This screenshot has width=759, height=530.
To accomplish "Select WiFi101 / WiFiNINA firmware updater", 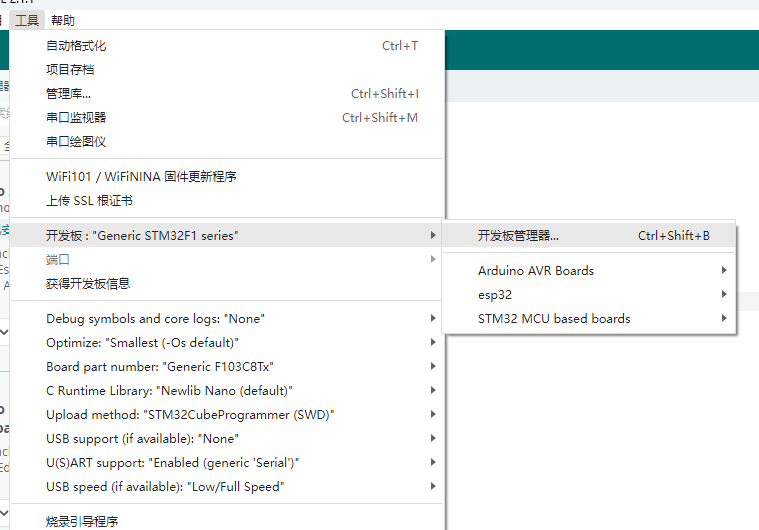I will [x=141, y=176].
